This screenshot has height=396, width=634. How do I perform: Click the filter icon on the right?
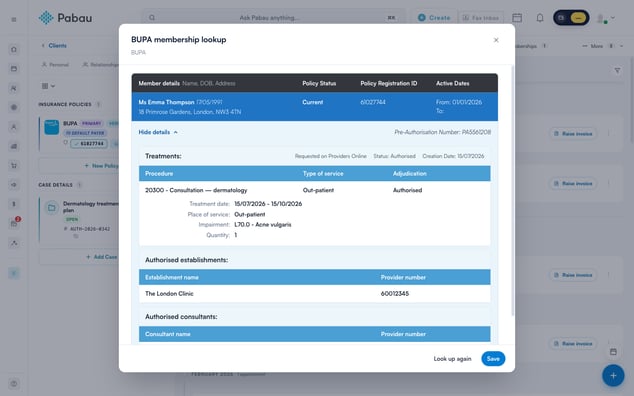pyautogui.click(x=617, y=71)
